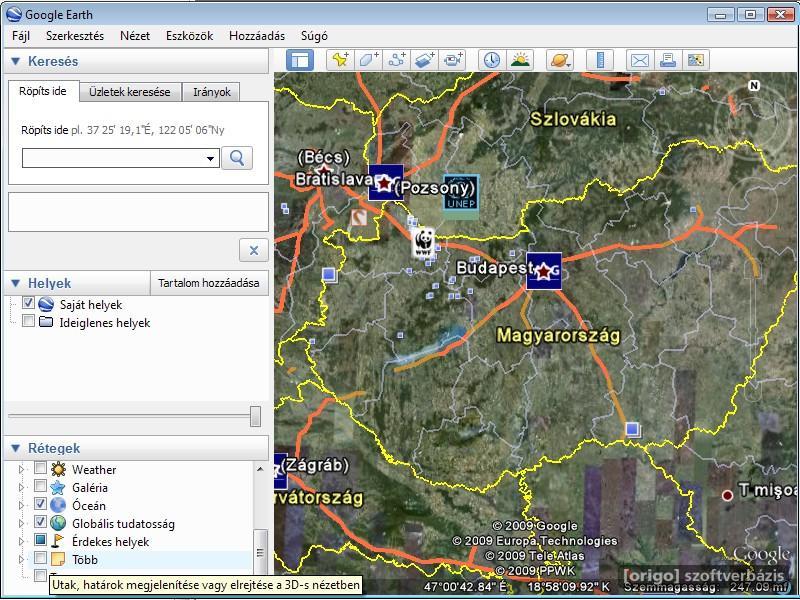Record a tour with camera icon
This screenshot has height=600, width=800.
click(x=452, y=60)
